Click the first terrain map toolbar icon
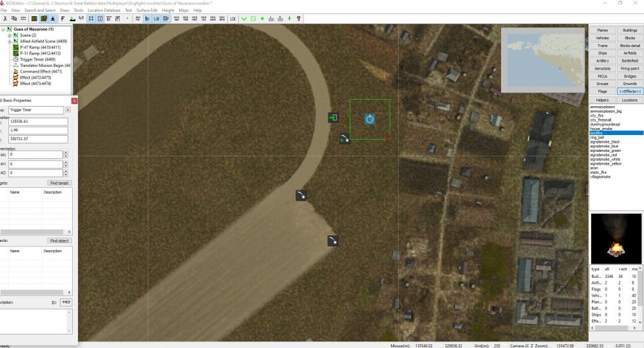 (34, 19)
